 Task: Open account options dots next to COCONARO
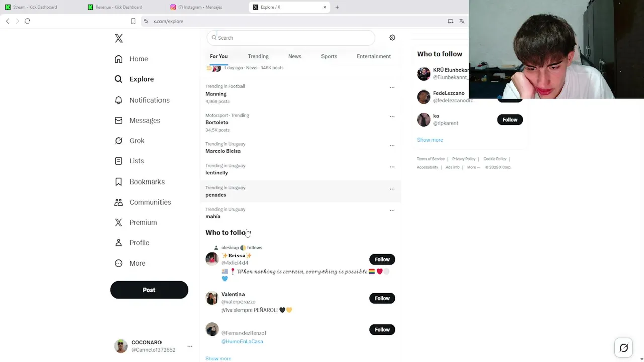190,346
